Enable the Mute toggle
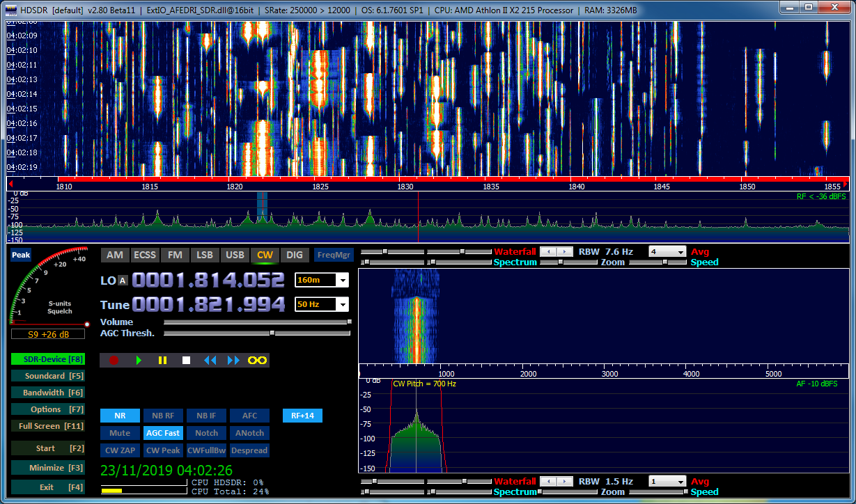This screenshot has height=504, width=856. click(120, 433)
